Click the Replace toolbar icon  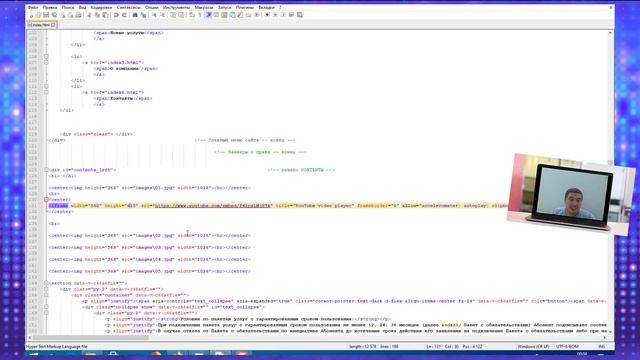tap(143, 15)
